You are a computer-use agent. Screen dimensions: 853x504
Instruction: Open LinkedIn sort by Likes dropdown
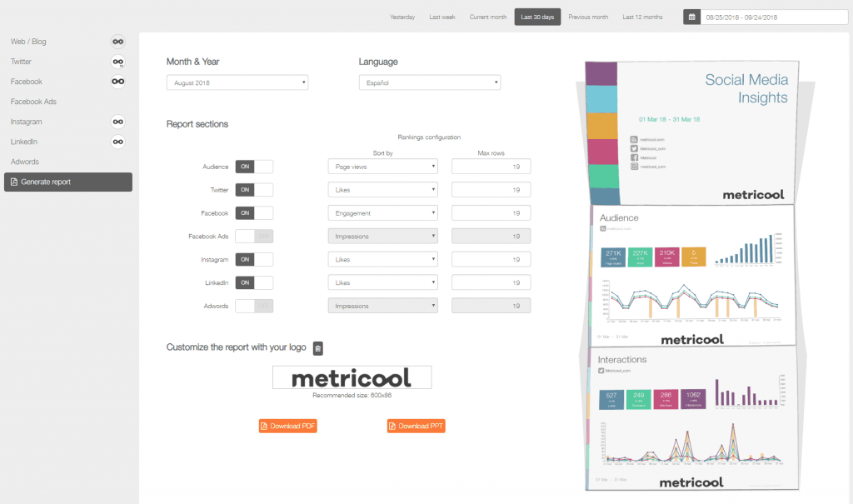pos(383,283)
